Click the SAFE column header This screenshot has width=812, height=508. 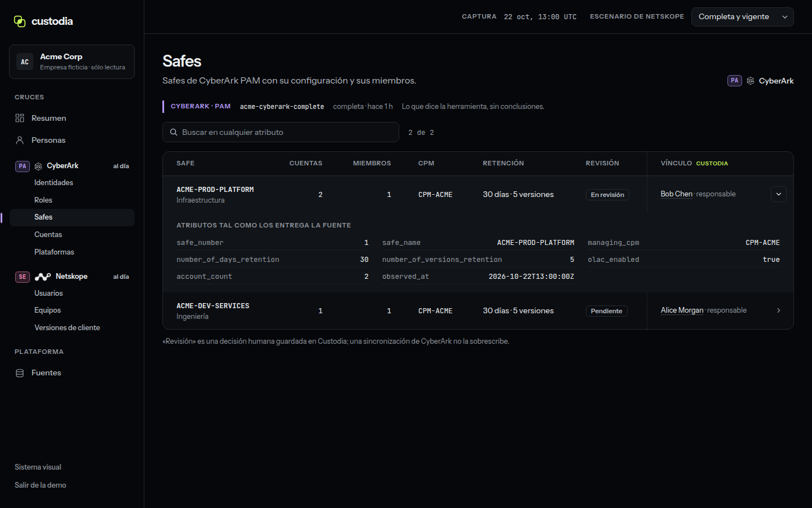tap(186, 164)
